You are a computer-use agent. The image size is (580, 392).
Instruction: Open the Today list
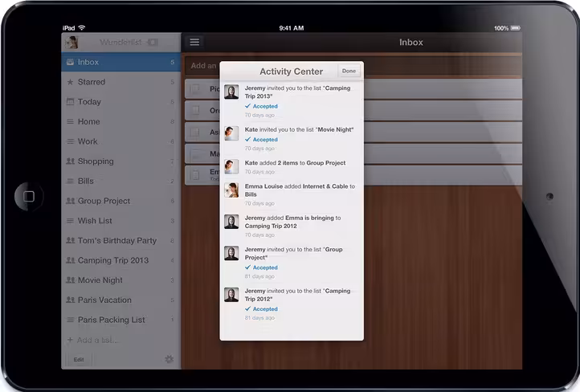point(121,102)
